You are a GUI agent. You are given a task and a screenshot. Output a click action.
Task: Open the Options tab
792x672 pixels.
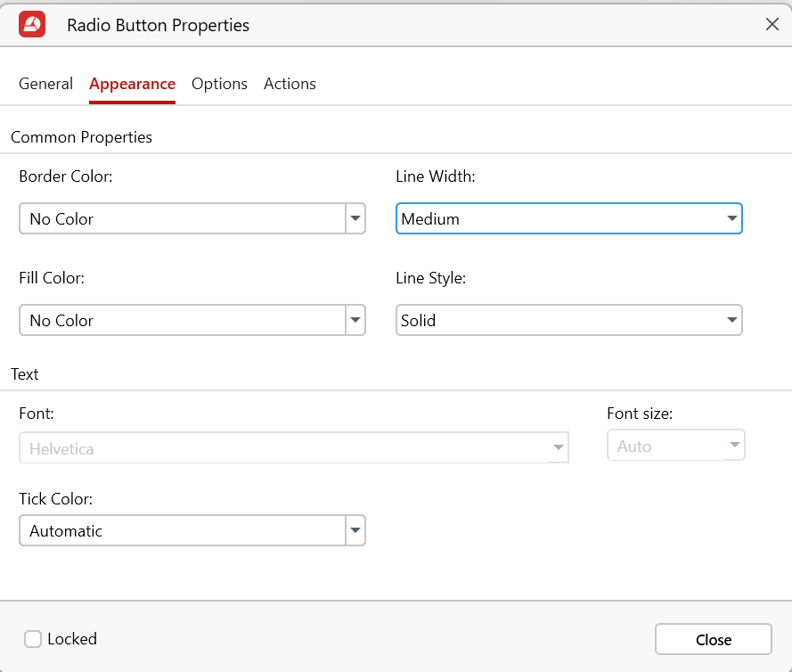click(x=219, y=84)
